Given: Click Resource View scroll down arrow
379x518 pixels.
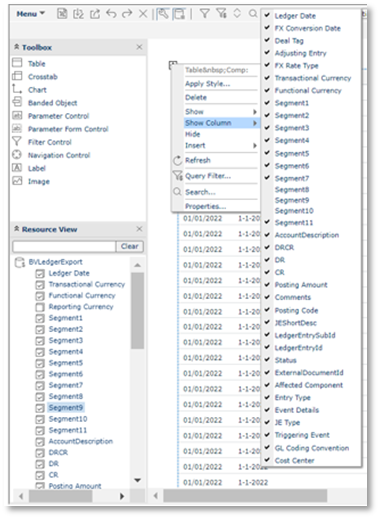Looking at the screenshot, I should (137, 480).
